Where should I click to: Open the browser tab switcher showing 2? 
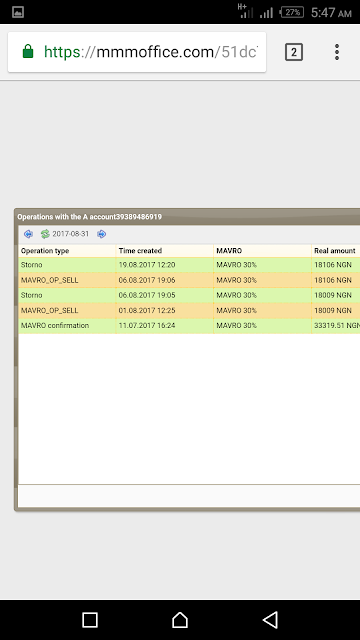[293, 52]
